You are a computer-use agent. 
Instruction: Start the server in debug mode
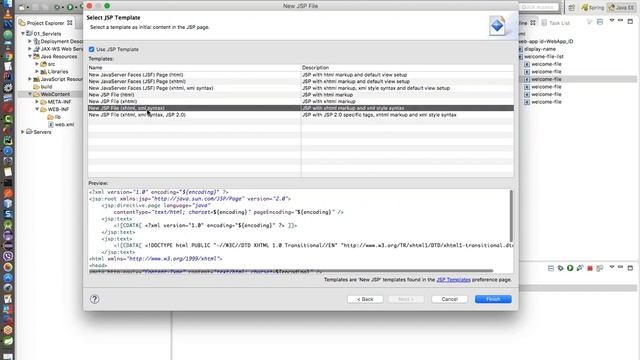click(x=560, y=268)
